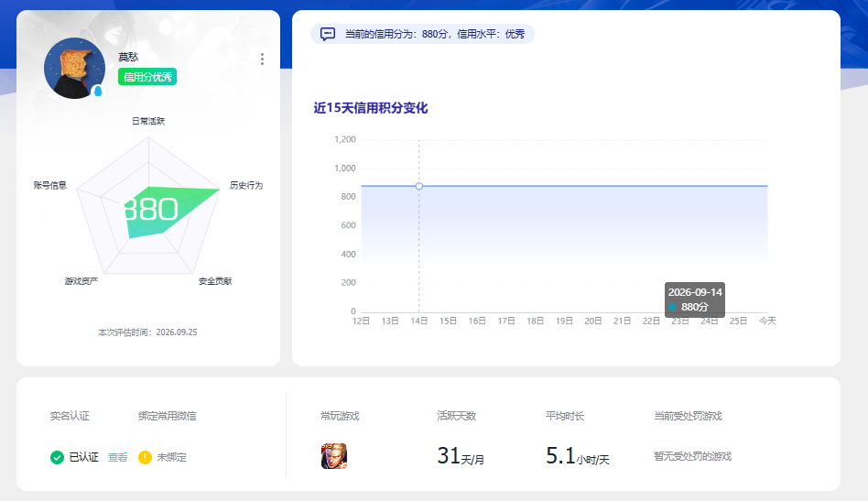868x501 pixels.
Task: Click the 实名认证 heading
Action: point(70,416)
